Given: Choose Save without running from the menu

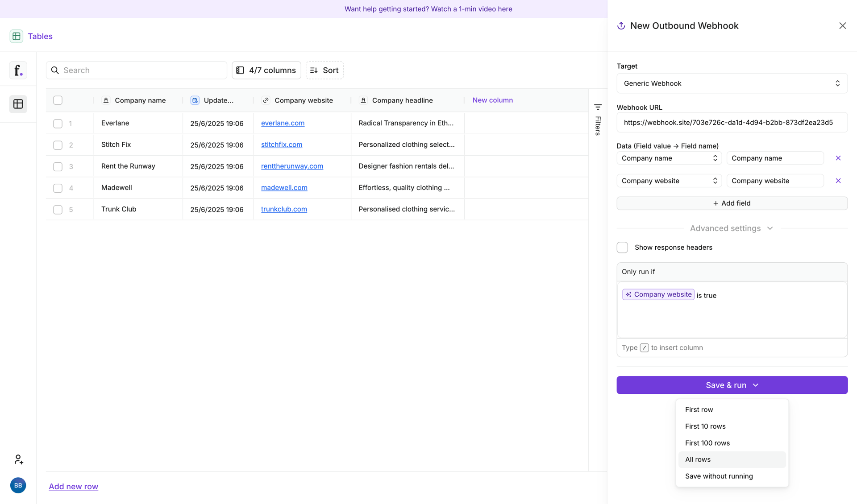Looking at the screenshot, I should (x=719, y=476).
